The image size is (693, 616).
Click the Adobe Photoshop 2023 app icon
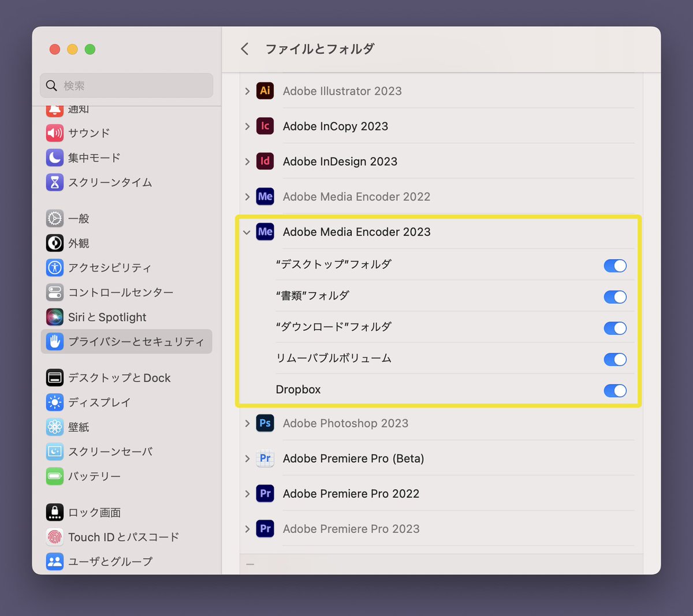(265, 423)
